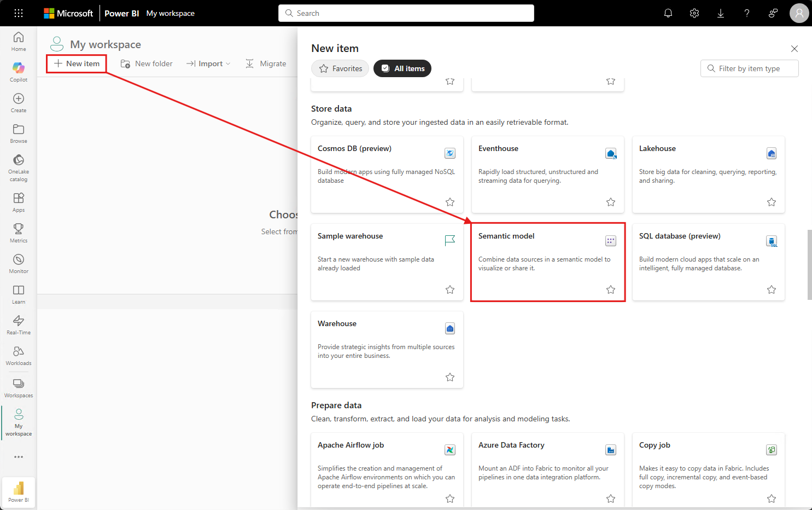Screen dimensions: 812x510
Task: Click the Filter by item type field
Action: point(749,68)
